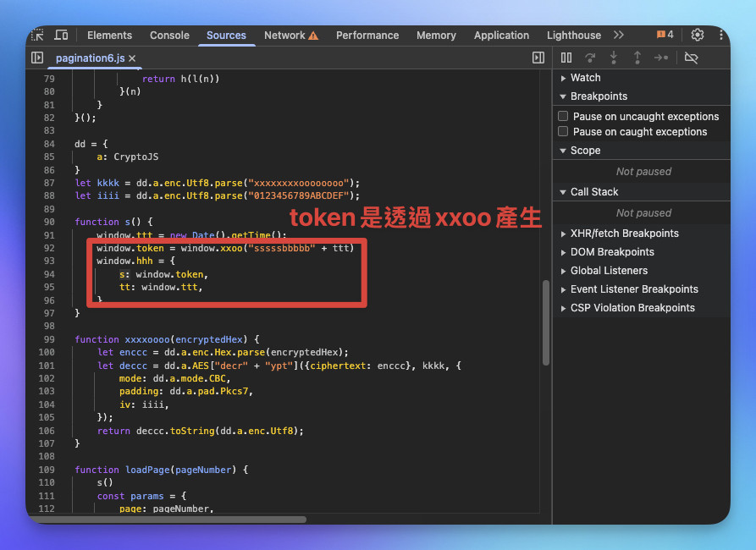The image size is (756, 550).
Task: Step over next function call
Action: click(x=590, y=58)
